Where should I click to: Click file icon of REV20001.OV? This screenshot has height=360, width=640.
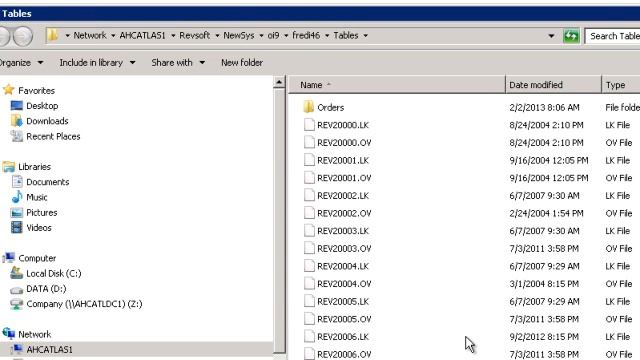pos(309,178)
